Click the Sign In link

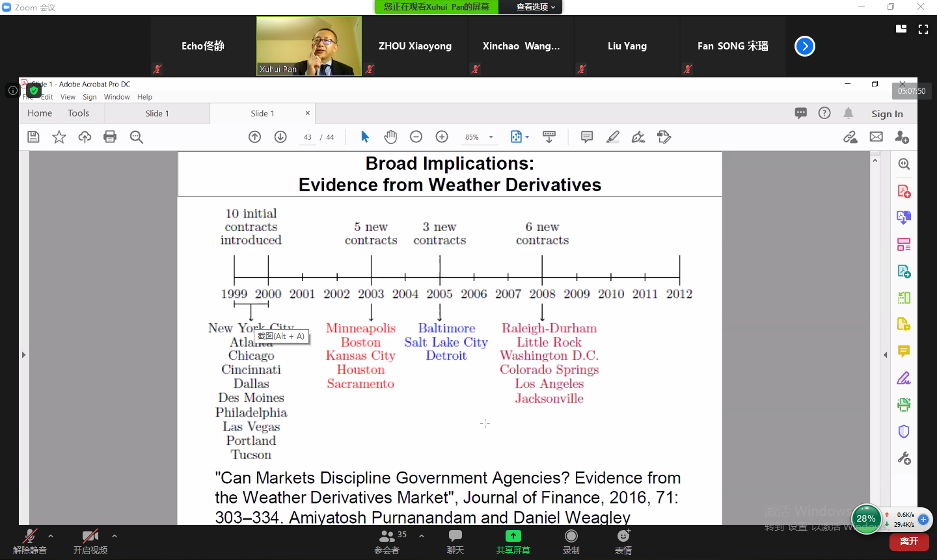pyautogui.click(x=887, y=114)
